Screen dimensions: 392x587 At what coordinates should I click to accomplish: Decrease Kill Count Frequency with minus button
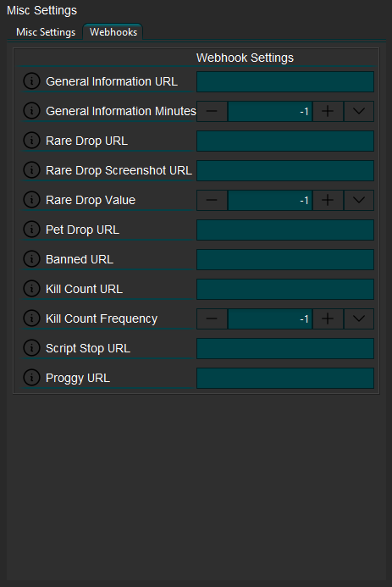click(212, 318)
